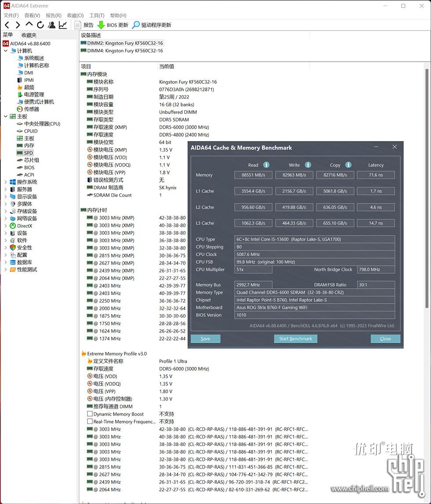
Task: Select DIMM2 Kingston Fury device
Action: click(122, 43)
